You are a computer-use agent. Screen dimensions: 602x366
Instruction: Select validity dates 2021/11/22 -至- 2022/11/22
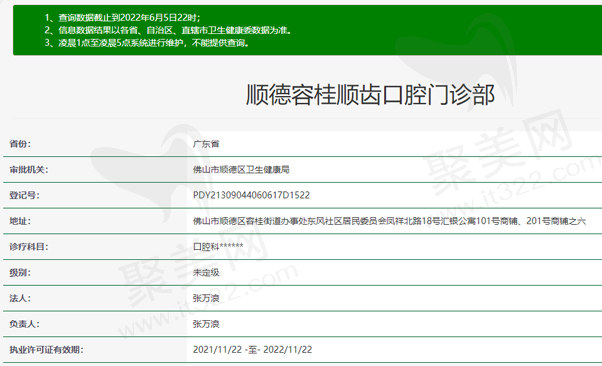point(252,350)
